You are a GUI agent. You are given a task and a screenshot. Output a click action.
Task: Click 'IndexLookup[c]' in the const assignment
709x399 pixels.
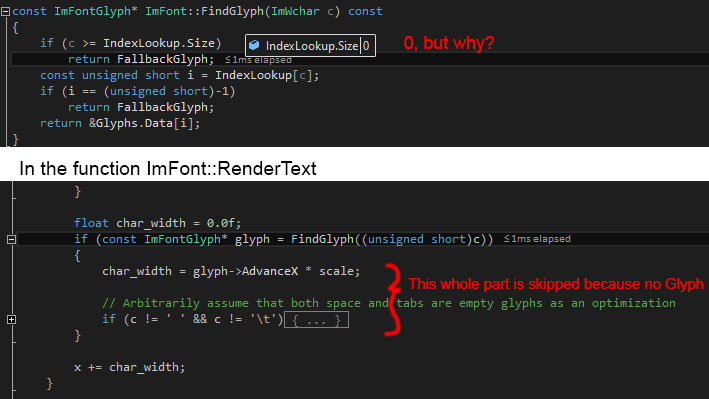point(264,75)
